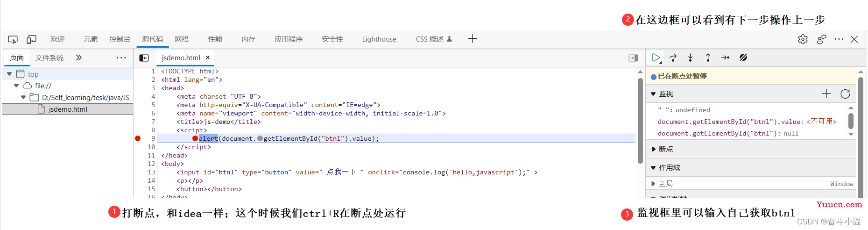
Task: Collapse the top frame node
Action: (x=9, y=74)
